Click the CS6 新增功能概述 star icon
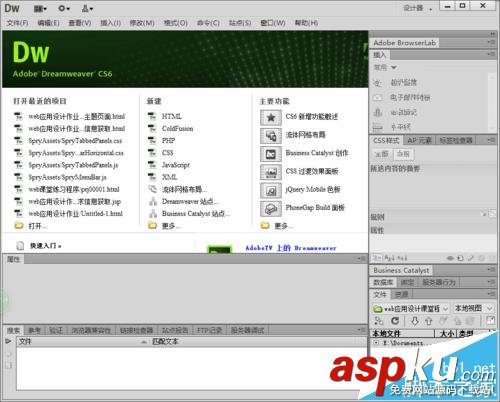Viewport: 500px width, 402px height. point(271,117)
